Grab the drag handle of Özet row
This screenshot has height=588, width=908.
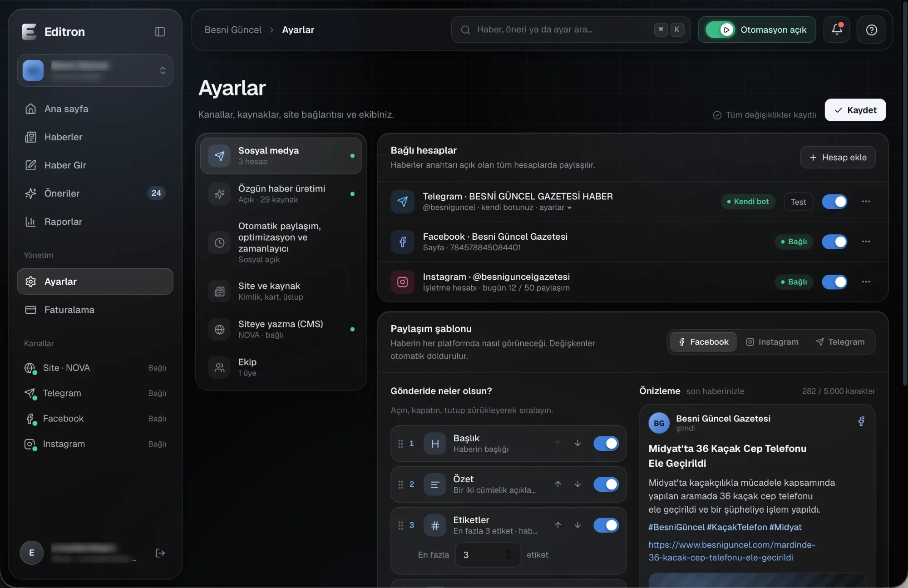click(x=400, y=484)
